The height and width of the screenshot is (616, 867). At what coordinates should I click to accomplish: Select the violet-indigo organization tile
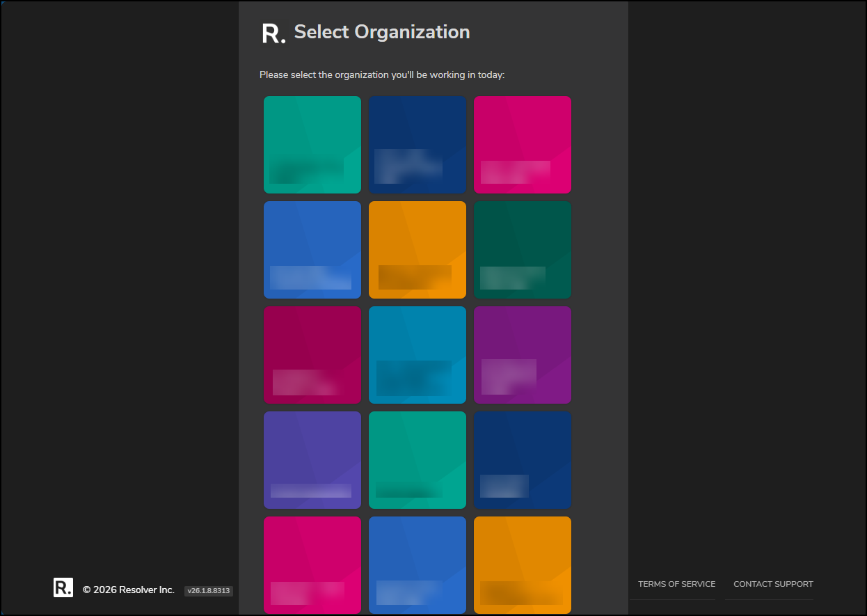(x=312, y=460)
